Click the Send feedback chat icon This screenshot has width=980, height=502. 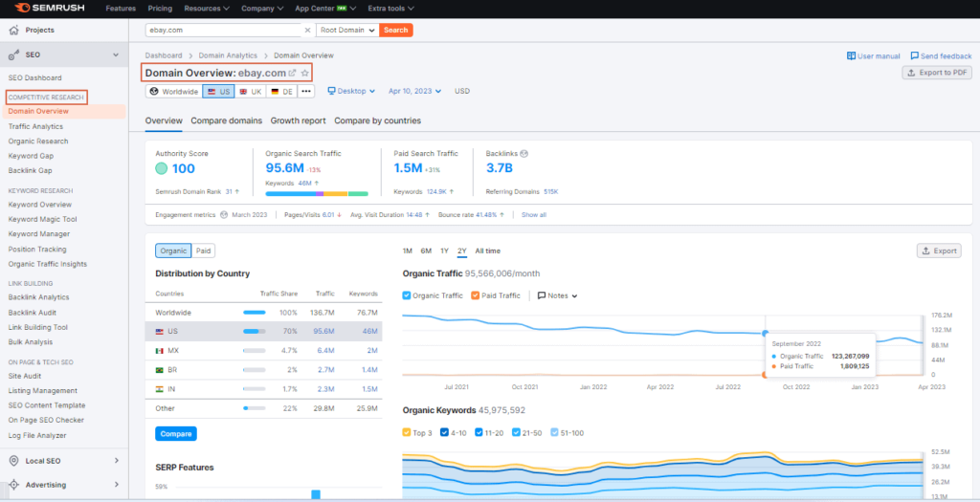click(x=915, y=55)
